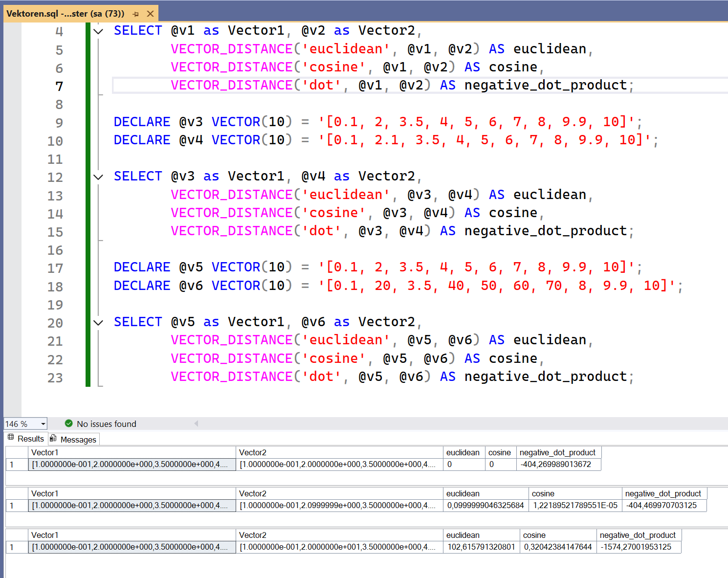This screenshot has height=578, width=728.
Task: Collapse the code region at line 12
Action: tap(98, 177)
